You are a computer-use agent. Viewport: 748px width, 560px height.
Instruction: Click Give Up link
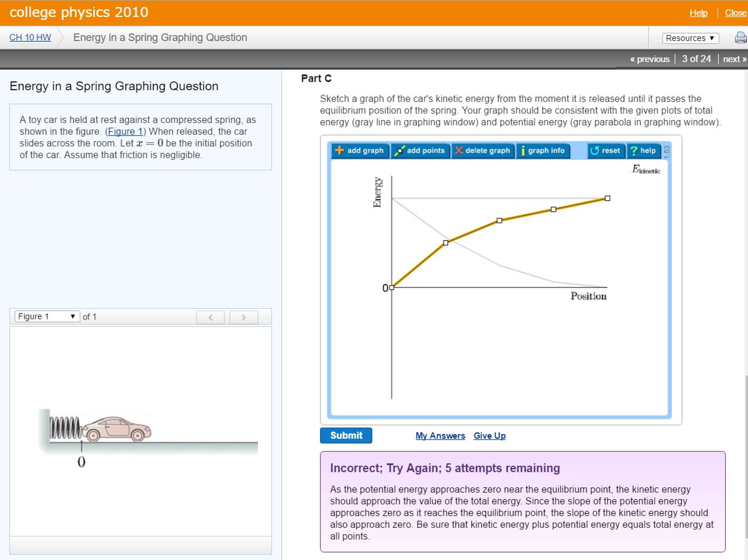coord(489,435)
